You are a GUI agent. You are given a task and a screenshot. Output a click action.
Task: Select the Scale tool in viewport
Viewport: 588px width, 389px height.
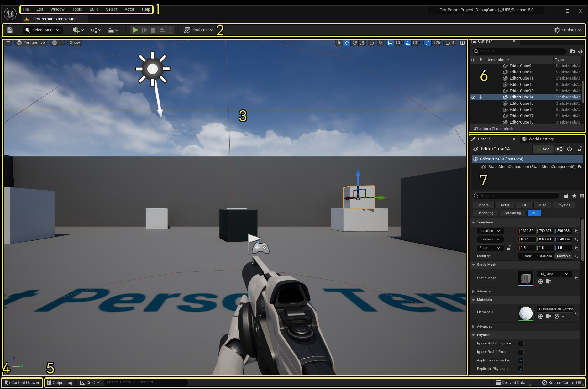pos(362,43)
